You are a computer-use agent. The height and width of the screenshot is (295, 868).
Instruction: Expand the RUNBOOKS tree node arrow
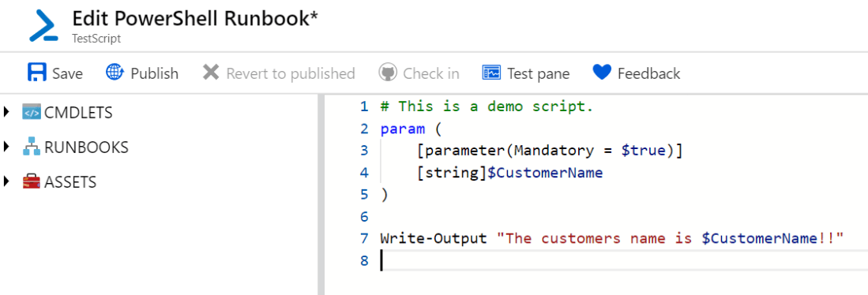coord(6,147)
